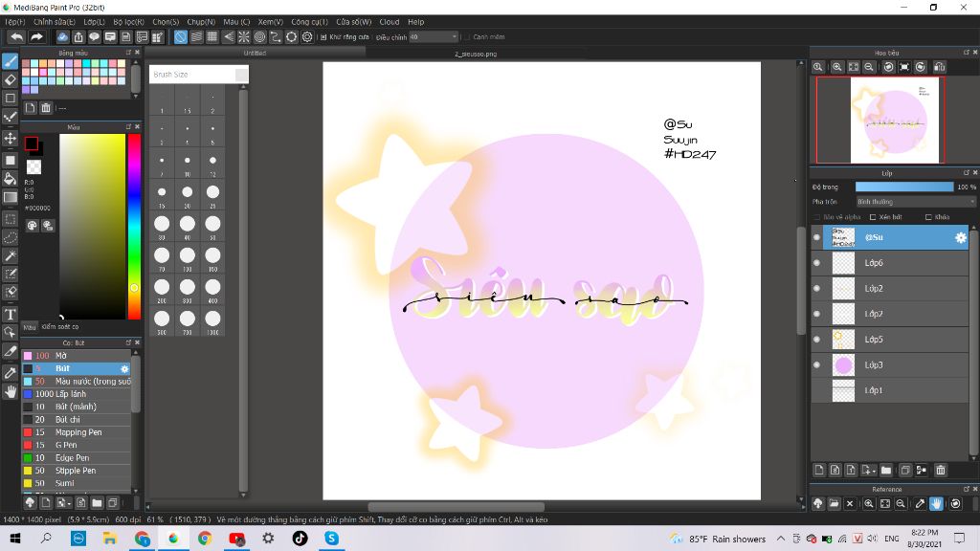The width and height of the screenshot is (980, 551).
Task: Switch to the Kiểm soát cọ tab
Action: click(60, 327)
